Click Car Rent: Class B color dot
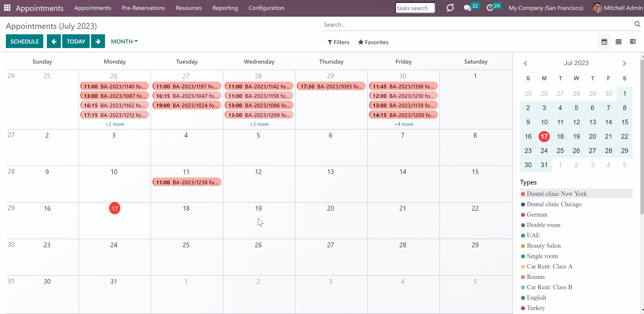 [x=523, y=287]
